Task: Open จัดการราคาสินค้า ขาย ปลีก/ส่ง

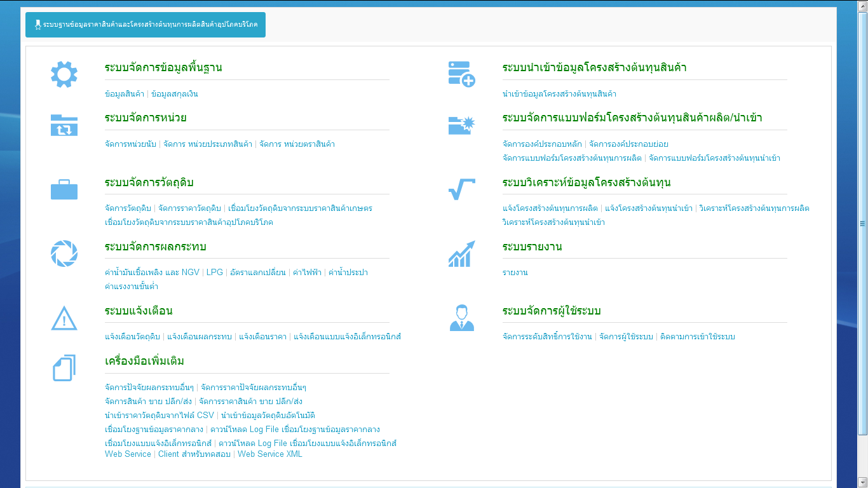Action: tap(250, 402)
